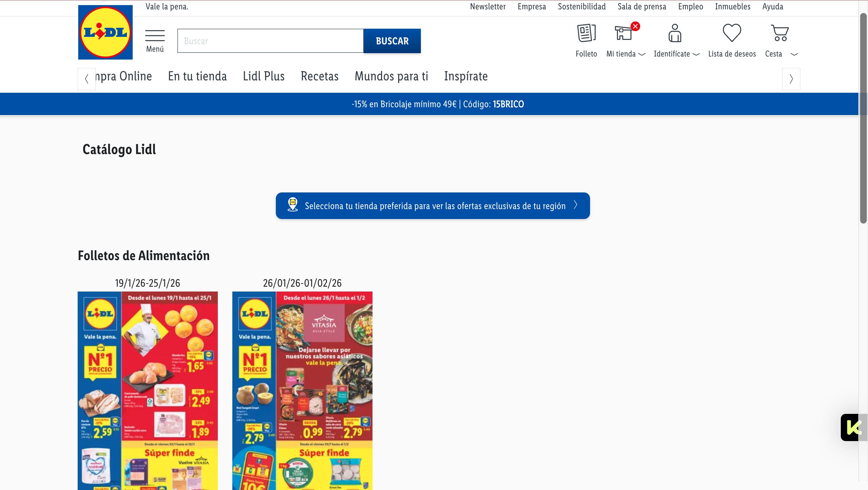Open the Lista de deseos heart icon
868x490 pixels.
(732, 33)
